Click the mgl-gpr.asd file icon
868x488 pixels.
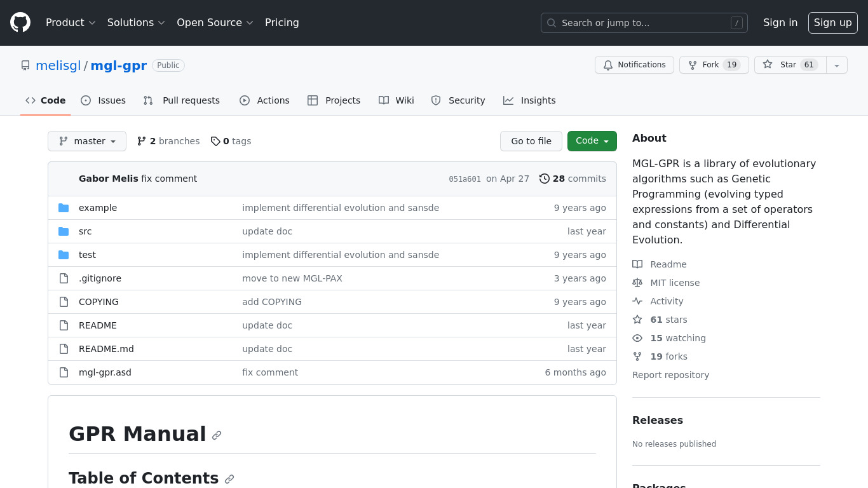click(x=64, y=372)
